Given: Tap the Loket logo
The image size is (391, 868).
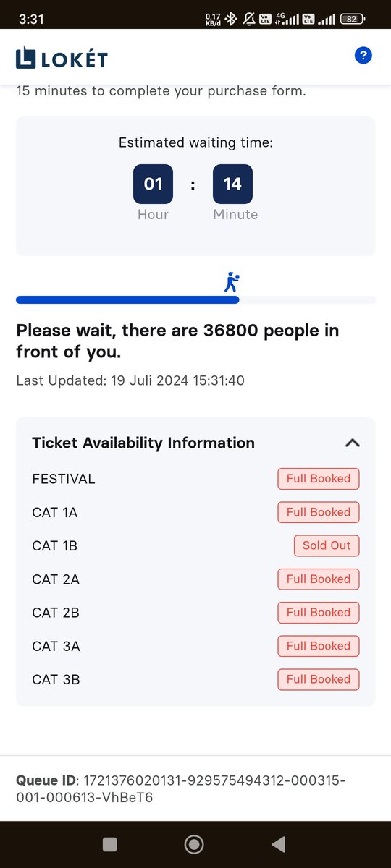Looking at the screenshot, I should 61,57.
